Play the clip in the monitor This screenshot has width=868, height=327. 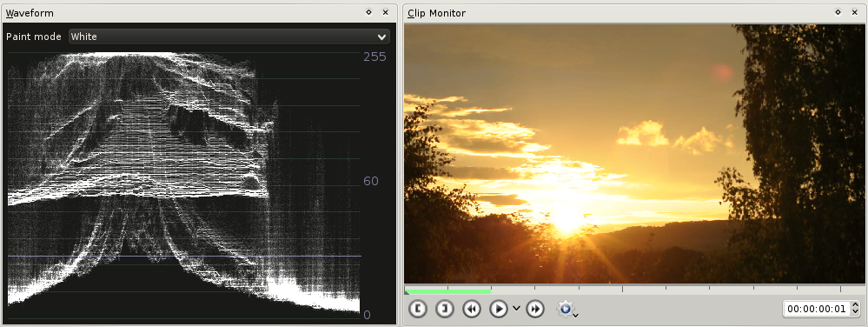click(499, 309)
